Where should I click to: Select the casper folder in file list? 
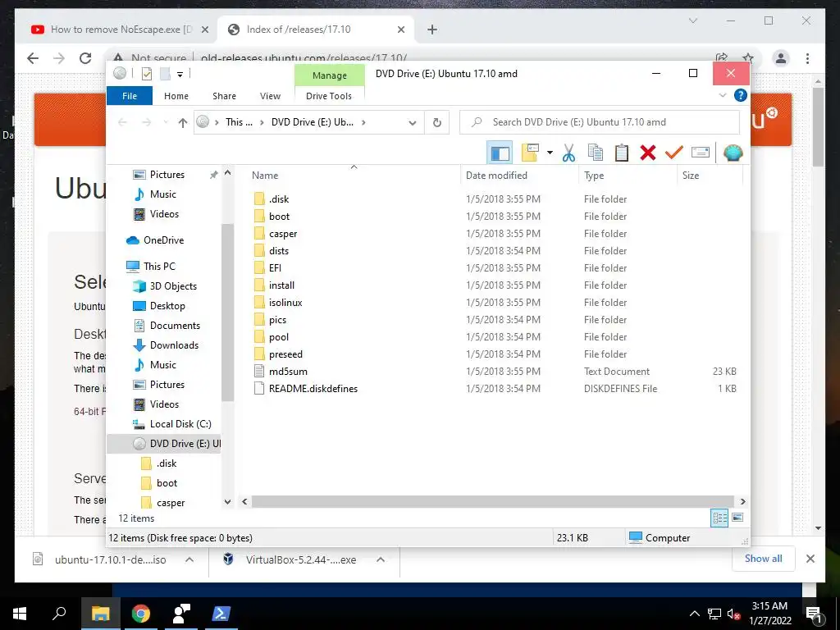point(283,234)
